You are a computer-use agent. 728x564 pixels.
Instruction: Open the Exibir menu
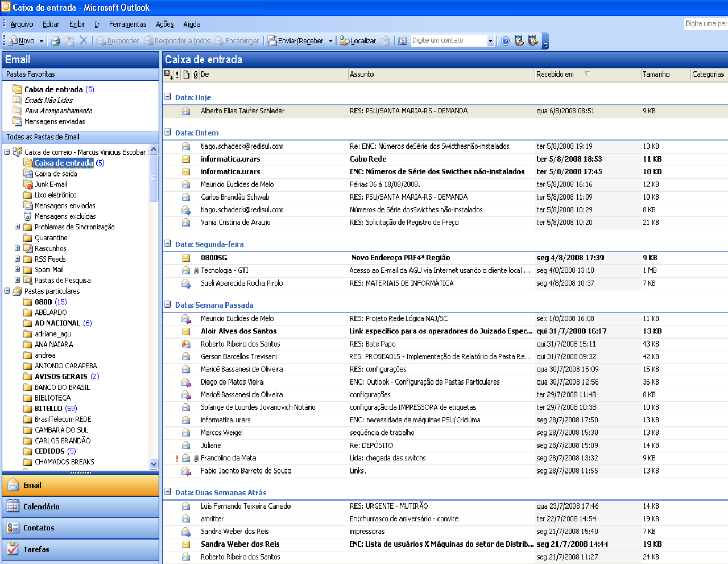(77, 24)
